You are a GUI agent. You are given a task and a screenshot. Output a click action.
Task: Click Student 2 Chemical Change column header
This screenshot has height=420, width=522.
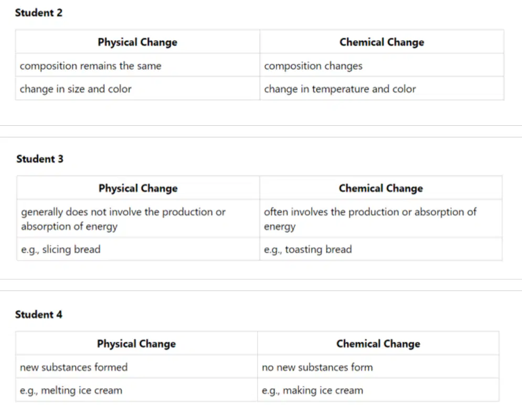pyautogui.click(x=382, y=42)
